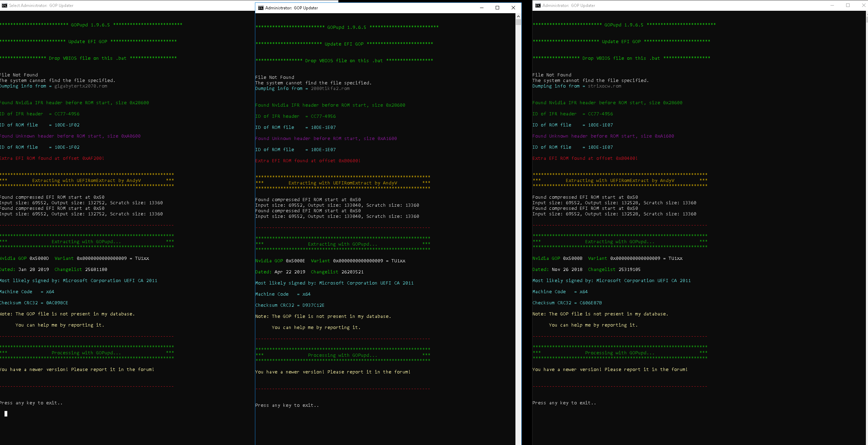Maximize the right GOP Updater window
The image size is (868, 445).
pyautogui.click(x=848, y=6)
